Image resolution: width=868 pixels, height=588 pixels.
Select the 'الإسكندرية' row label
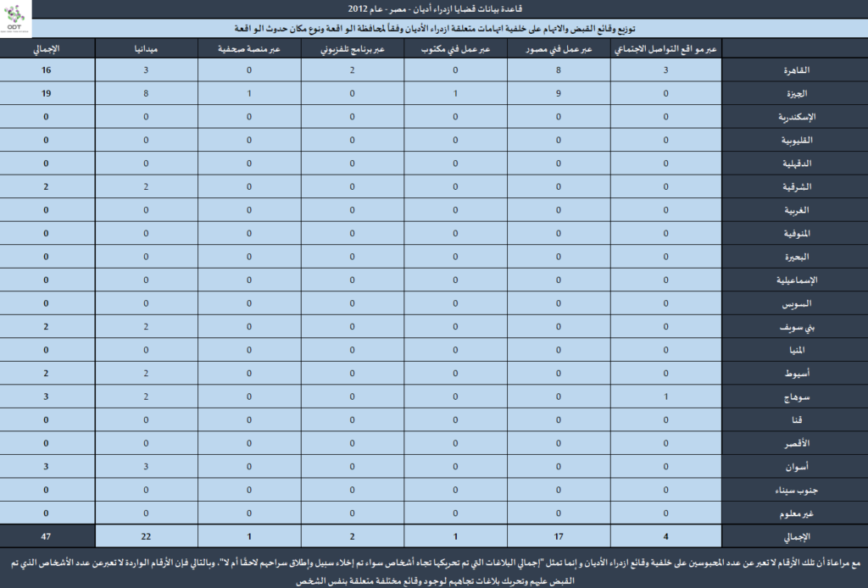tap(797, 117)
